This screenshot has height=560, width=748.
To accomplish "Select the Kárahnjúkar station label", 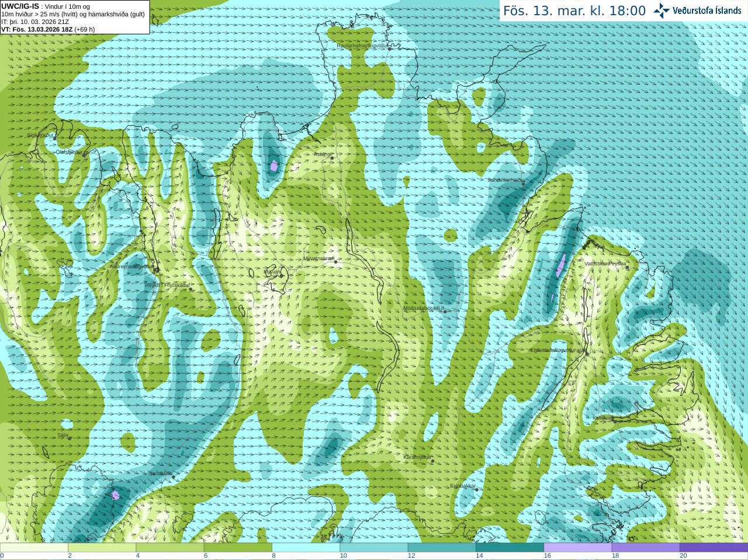I will (418, 457).
